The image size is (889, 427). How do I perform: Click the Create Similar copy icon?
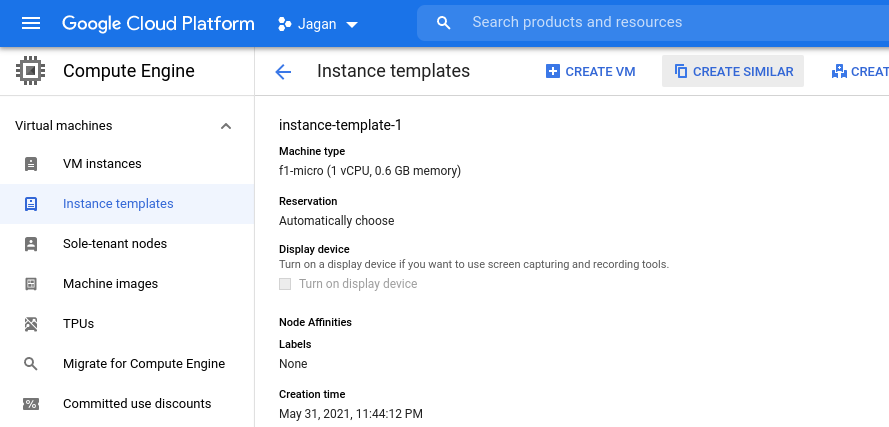pos(681,71)
